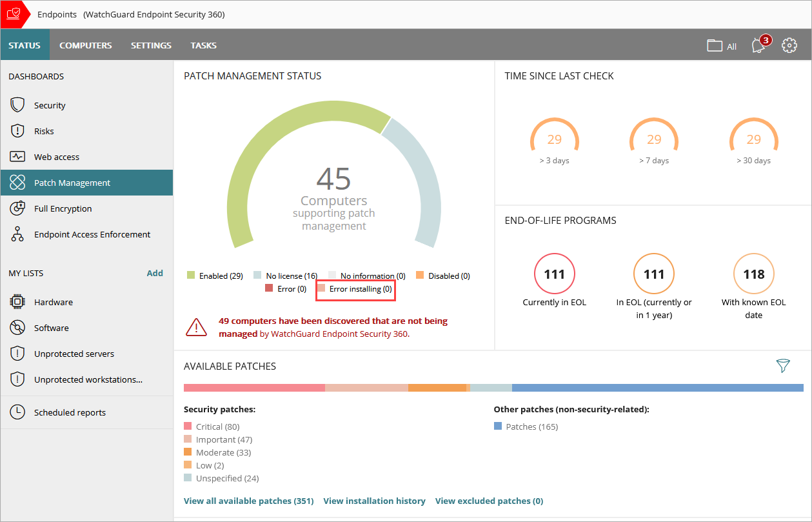The height and width of the screenshot is (522, 812).
Task: Open the SETTINGS tab
Action: [x=151, y=45]
